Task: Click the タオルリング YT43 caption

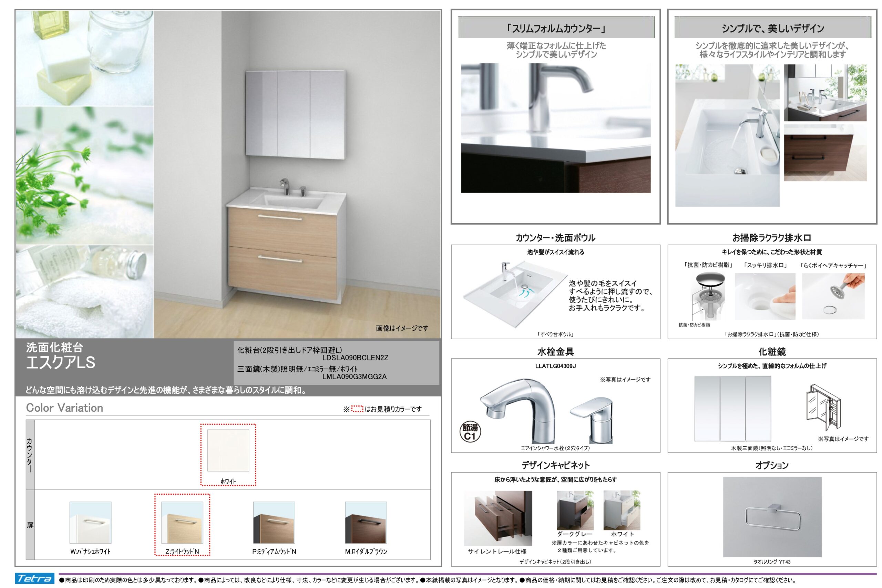Action: click(772, 562)
